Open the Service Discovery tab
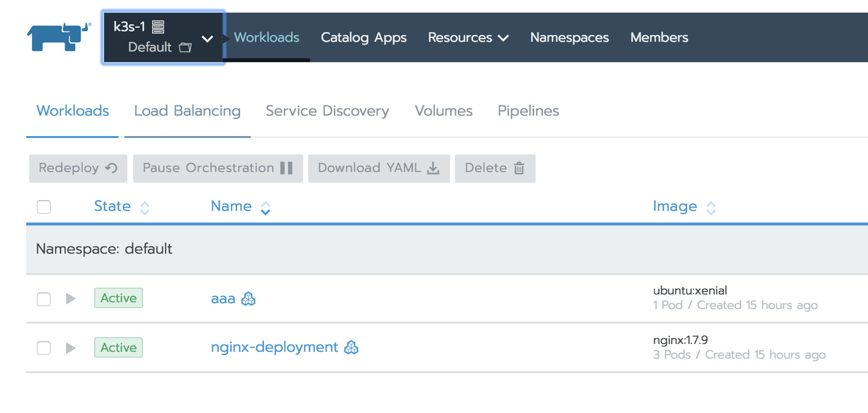 coord(327,111)
